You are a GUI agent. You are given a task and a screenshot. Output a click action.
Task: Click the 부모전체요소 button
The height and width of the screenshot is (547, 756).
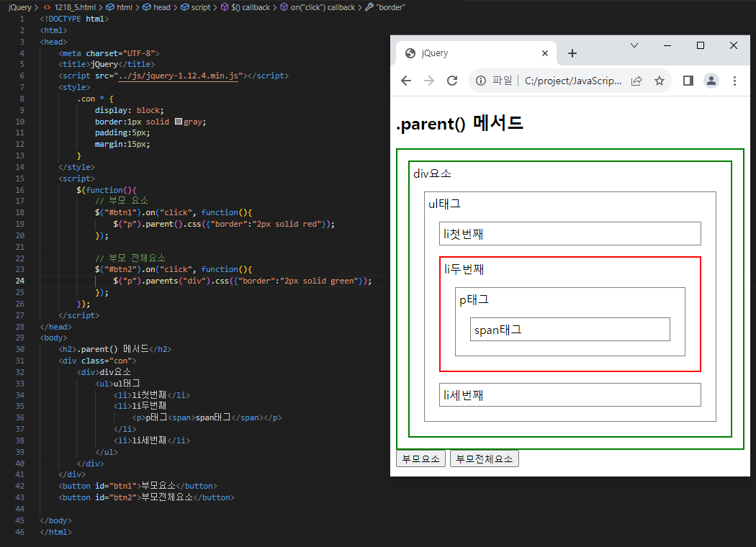[x=484, y=458]
